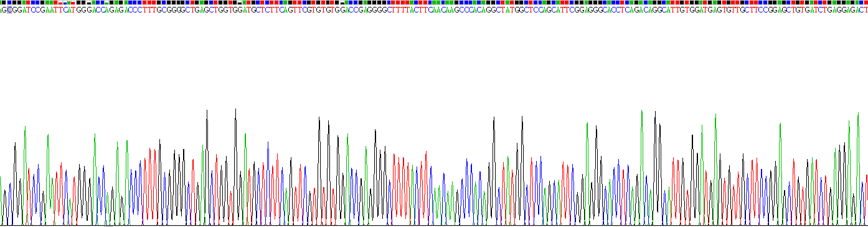The height and width of the screenshot is (227, 868).
Task: Select the AAGCCCACAGGC bases in the sequence
Action: 473,11
